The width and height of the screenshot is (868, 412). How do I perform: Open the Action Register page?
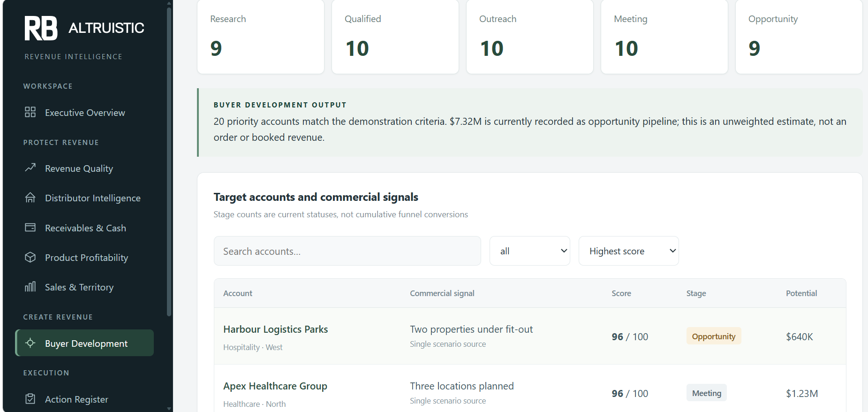tap(85, 399)
